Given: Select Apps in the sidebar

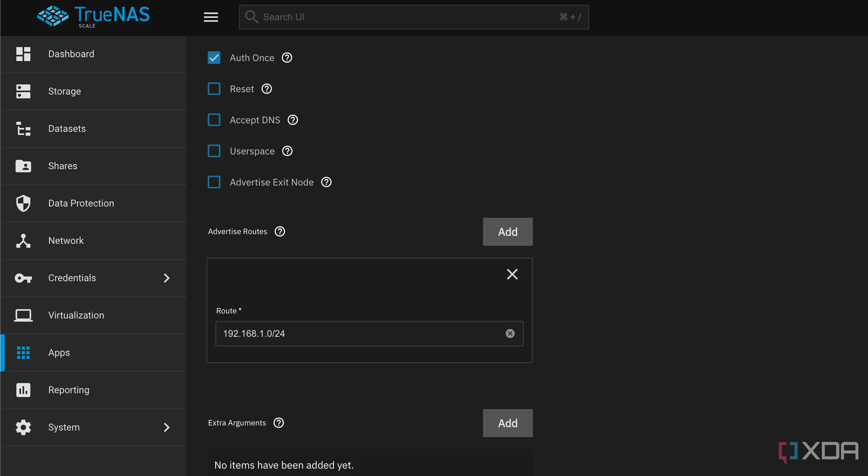Looking at the screenshot, I should [x=94, y=353].
